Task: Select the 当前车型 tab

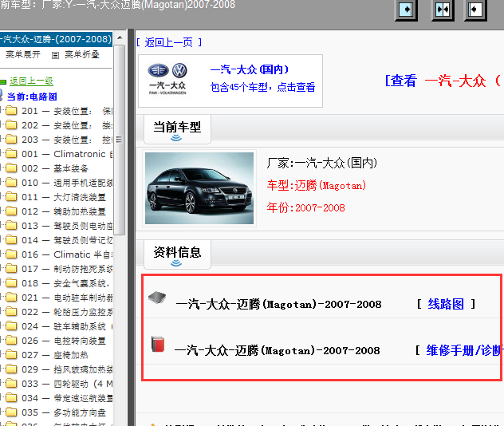Action: (177, 129)
